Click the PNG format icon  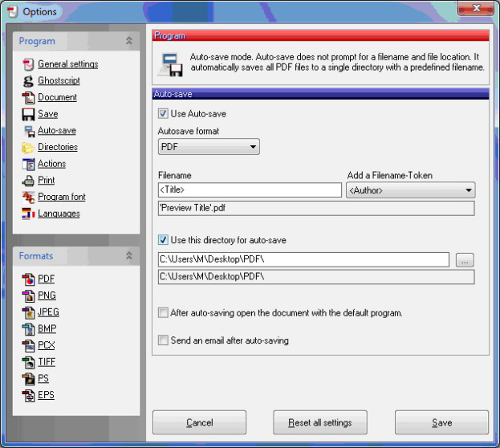28,295
